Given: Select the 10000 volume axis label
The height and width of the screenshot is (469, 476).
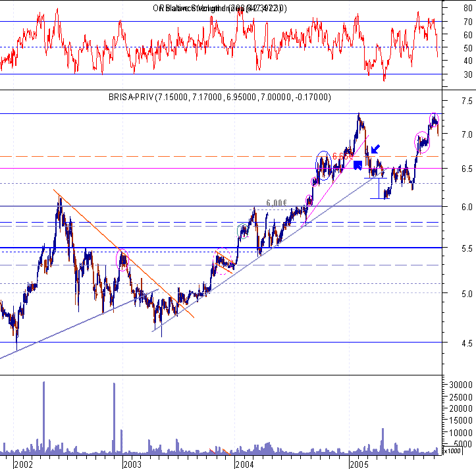Looking at the screenshot, I should [x=461, y=433].
